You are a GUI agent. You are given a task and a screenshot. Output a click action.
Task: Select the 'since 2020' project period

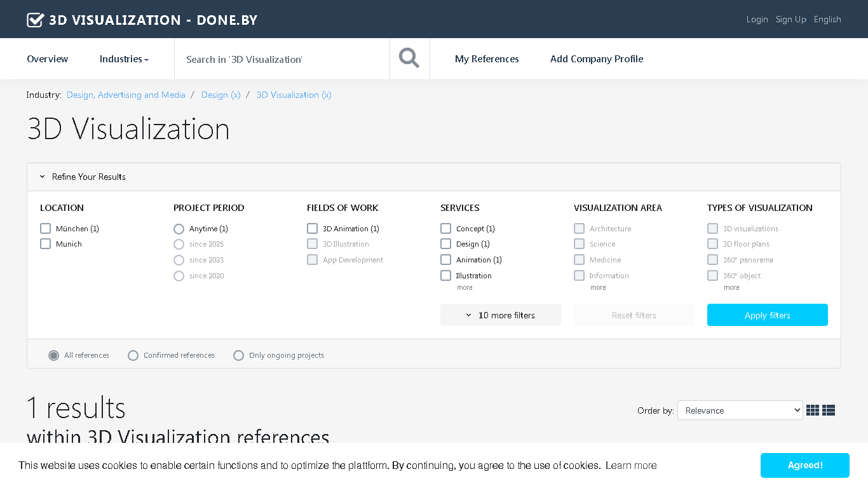179,276
